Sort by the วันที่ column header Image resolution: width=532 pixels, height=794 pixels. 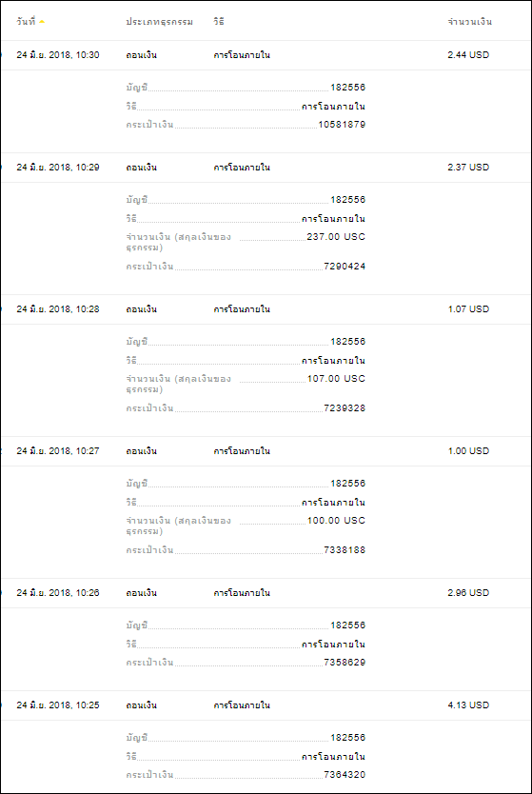[26, 22]
